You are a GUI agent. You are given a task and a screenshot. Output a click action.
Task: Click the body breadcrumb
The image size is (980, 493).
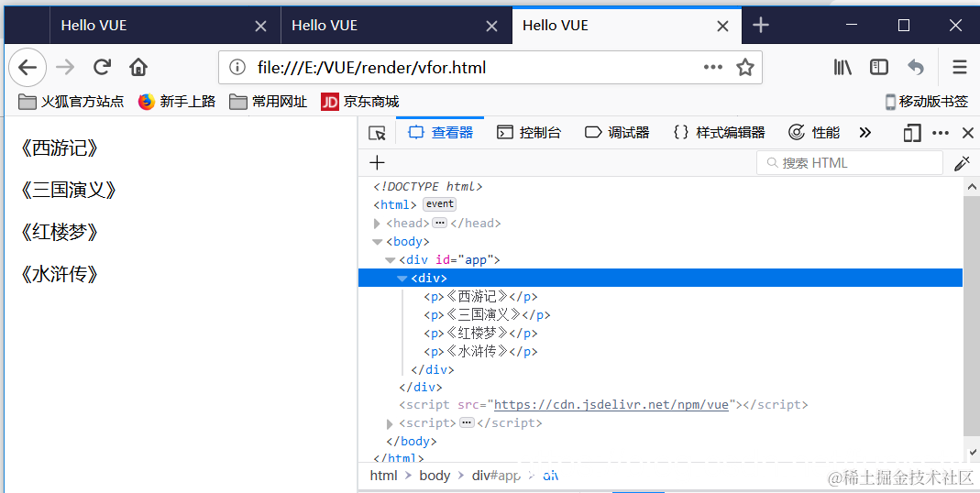435,476
